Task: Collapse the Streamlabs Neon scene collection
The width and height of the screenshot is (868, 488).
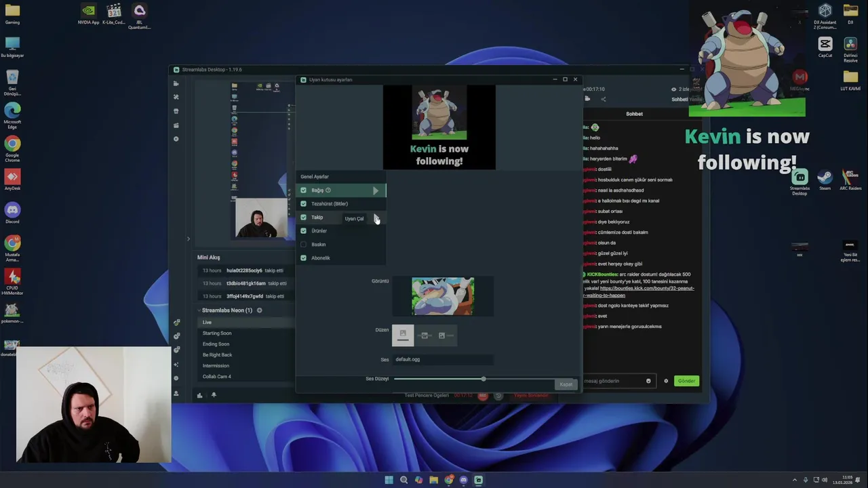Action: click(200, 310)
